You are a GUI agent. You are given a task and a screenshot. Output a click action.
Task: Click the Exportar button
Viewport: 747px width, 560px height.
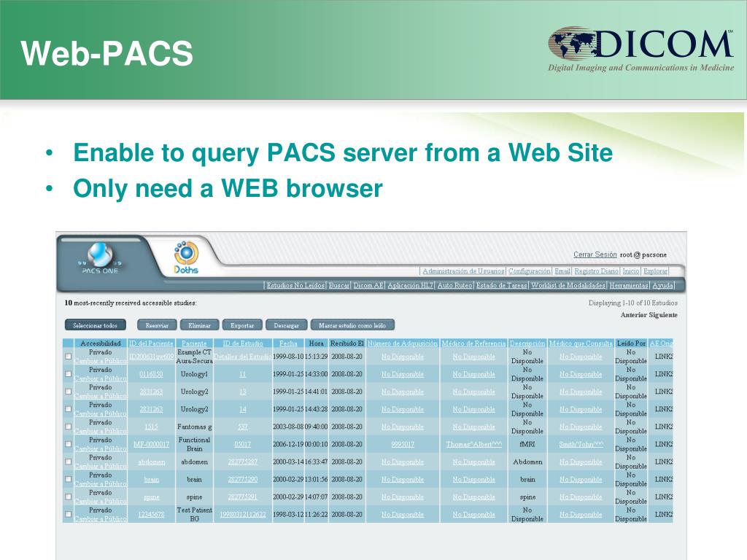tap(242, 325)
